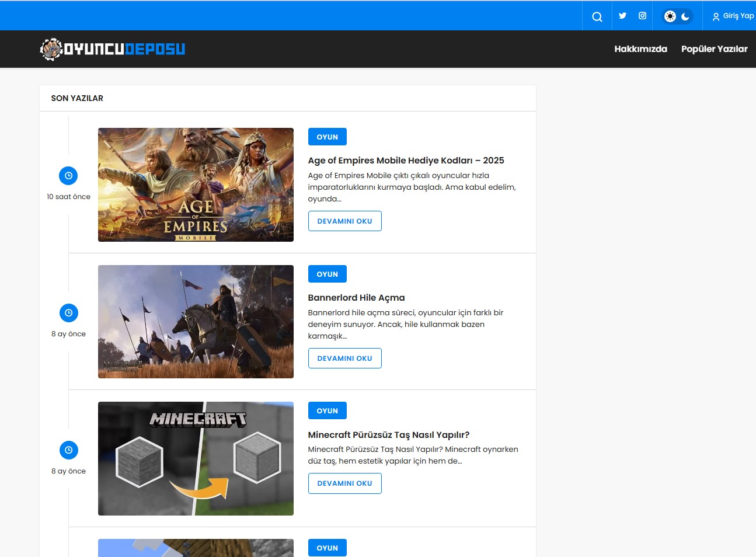The image size is (756, 557).
Task: Click the Giriş Yap user icon
Action: coord(716,17)
